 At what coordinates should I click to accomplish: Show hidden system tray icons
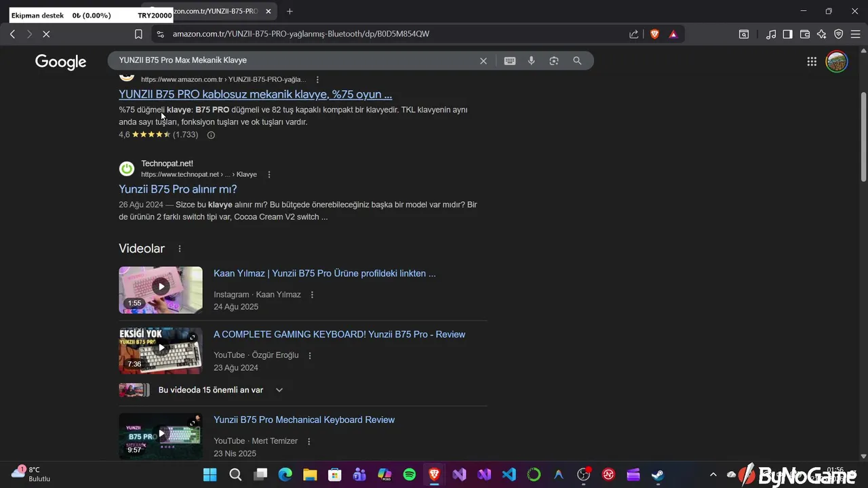pos(713,474)
